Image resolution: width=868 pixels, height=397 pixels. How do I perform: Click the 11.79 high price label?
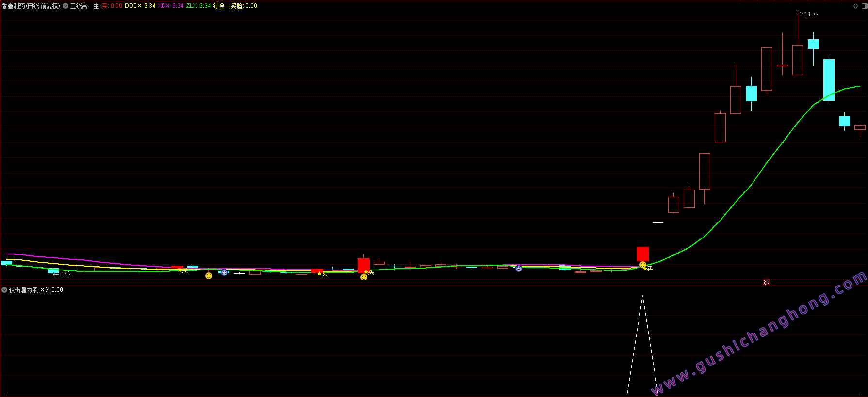(x=812, y=14)
